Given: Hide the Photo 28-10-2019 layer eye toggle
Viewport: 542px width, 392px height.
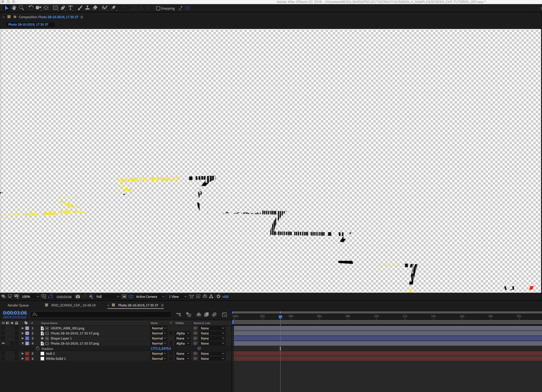Looking at the screenshot, I should coord(3,343).
